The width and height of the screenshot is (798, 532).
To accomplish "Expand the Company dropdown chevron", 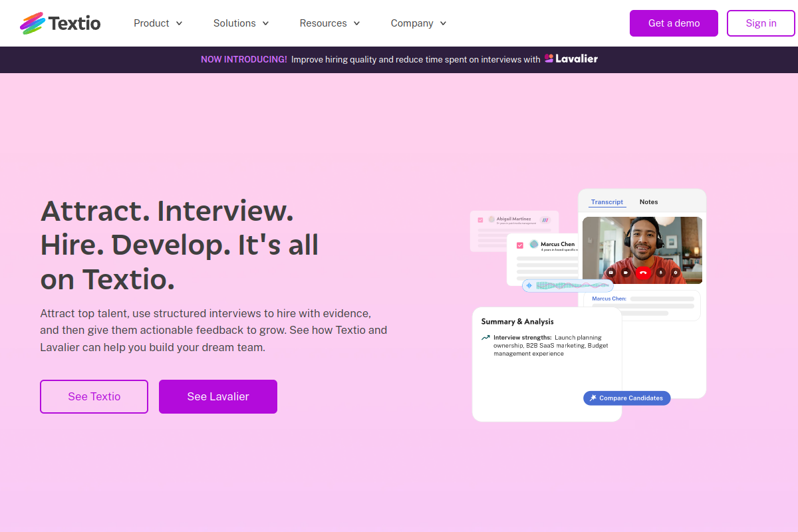I will point(443,23).
